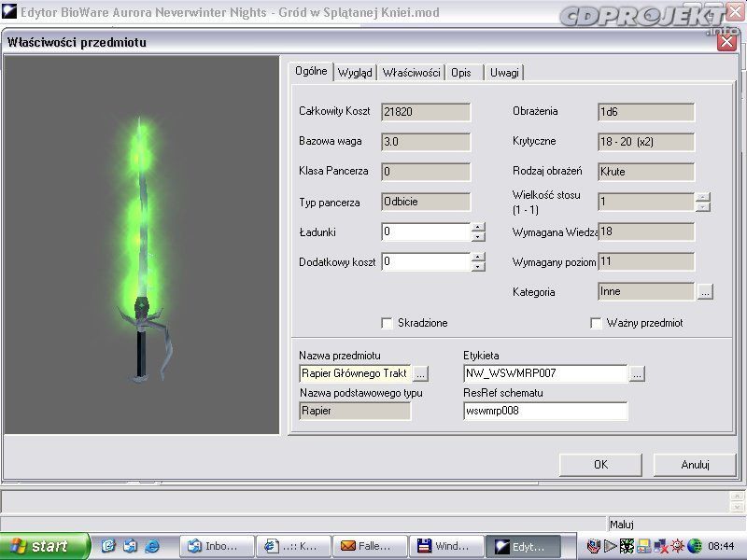This screenshot has height=560, width=747.
Task: Open the Uwagi tab
Action: click(x=504, y=73)
